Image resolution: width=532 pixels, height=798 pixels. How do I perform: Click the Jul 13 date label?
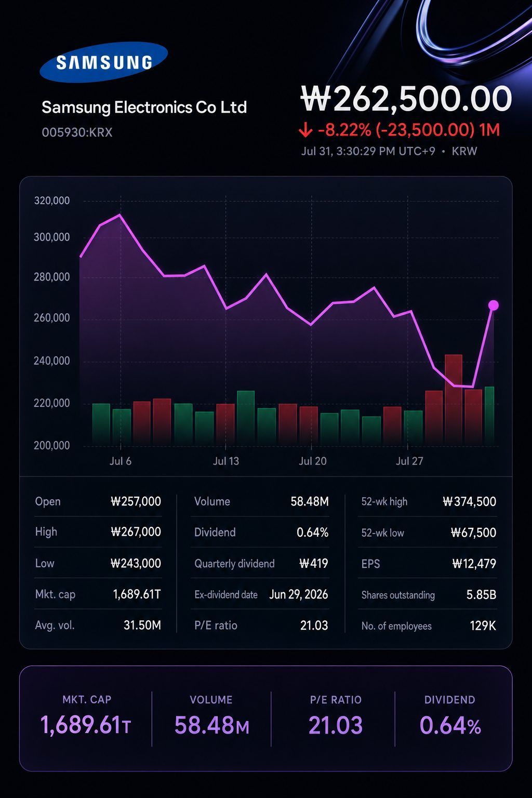tap(226, 461)
